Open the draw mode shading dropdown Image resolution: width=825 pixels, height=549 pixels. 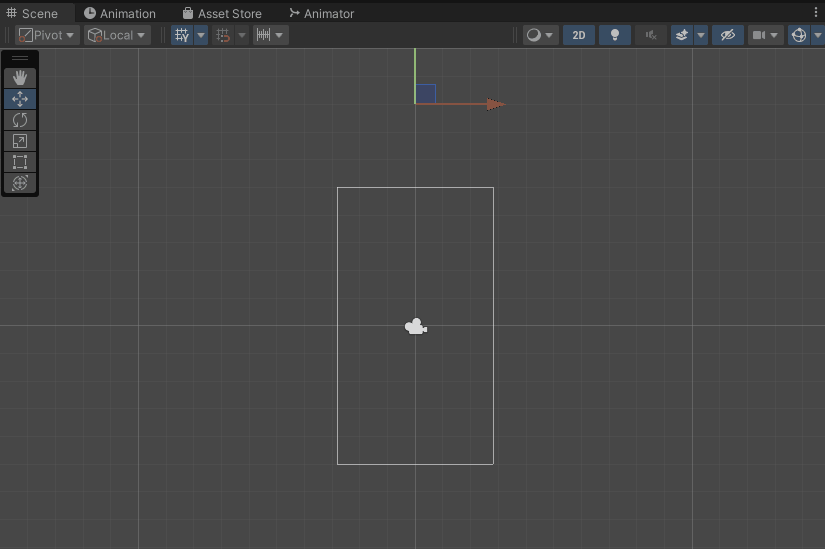tap(540, 35)
